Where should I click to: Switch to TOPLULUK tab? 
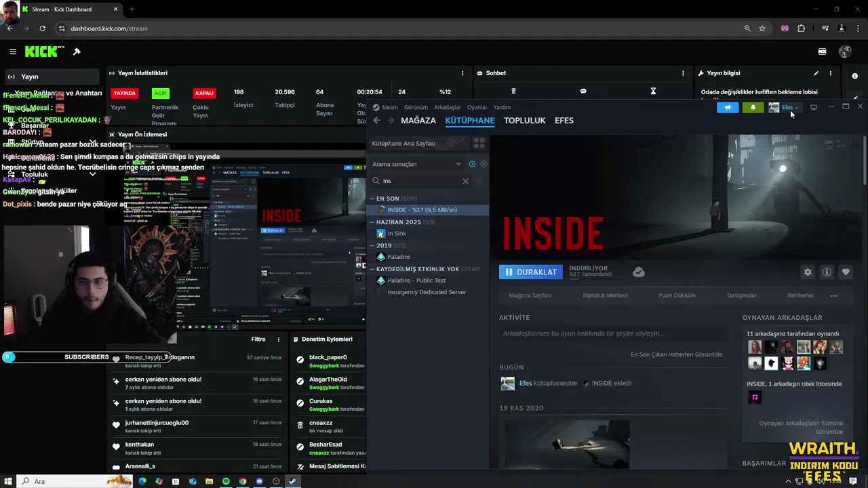coord(525,121)
